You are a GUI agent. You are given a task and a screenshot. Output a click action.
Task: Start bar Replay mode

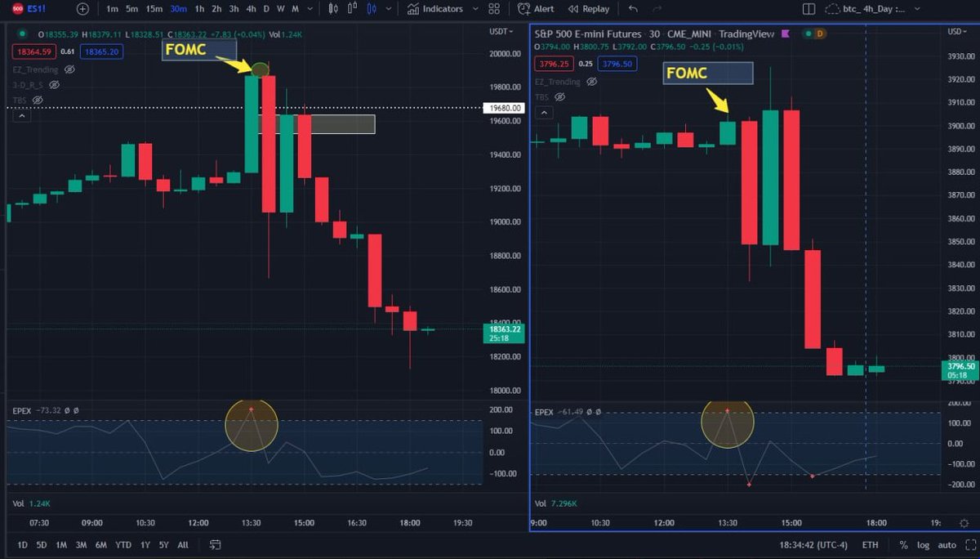click(587, 9)
